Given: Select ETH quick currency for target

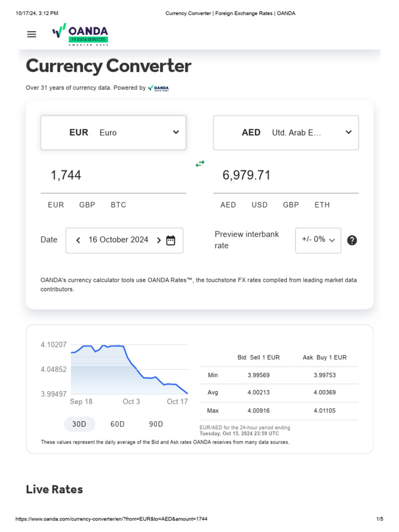Looking at the screenshot, I should [322, 205].
